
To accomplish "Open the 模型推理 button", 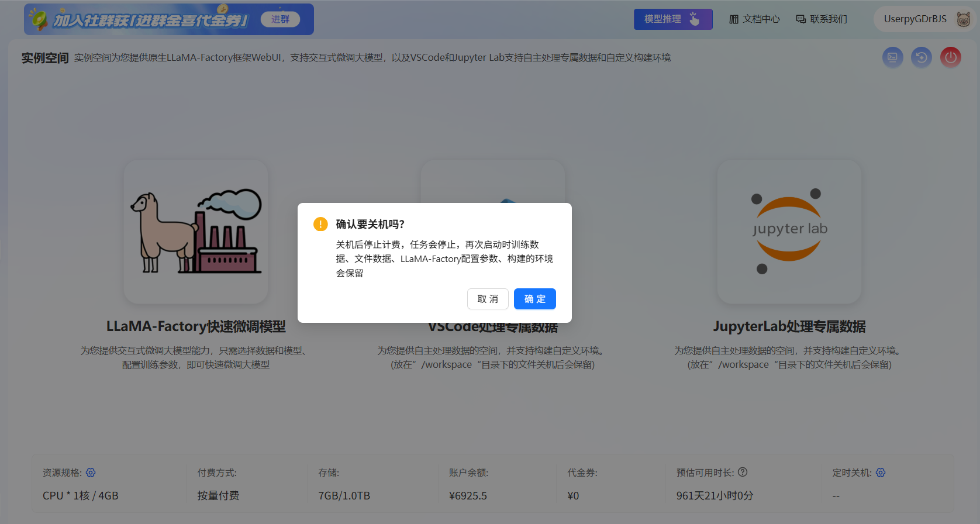I will (673, 19).
